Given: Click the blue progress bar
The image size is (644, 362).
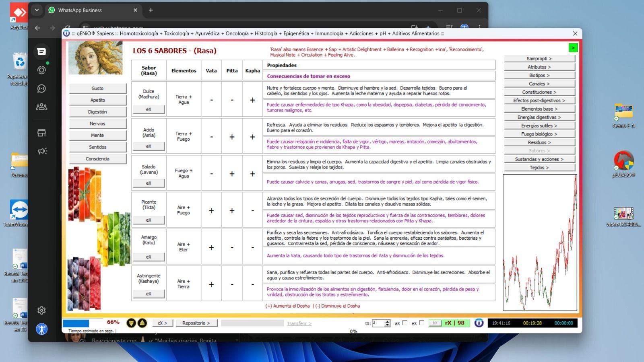Looking at the screenshot, I should [x=76, y=323].
